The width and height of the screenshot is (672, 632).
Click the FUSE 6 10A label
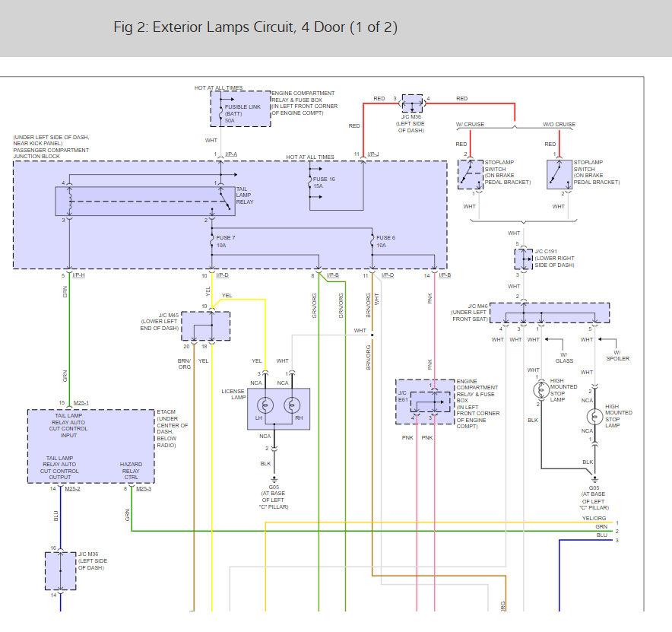(x=385, y=241)
